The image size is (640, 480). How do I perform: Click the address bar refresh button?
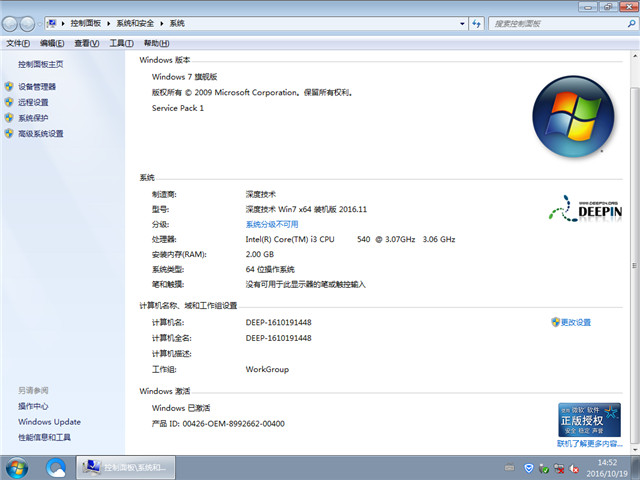(474, 22)
